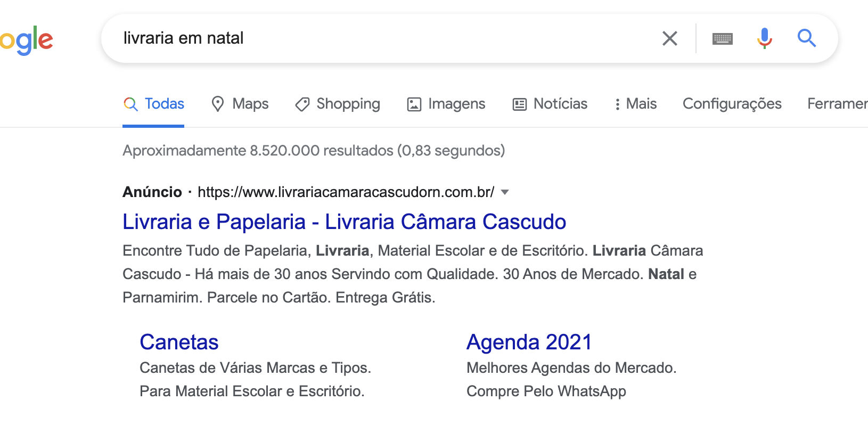Click the Google logo
This screenshot has width=868, height=425.
(x=26, y=40)
